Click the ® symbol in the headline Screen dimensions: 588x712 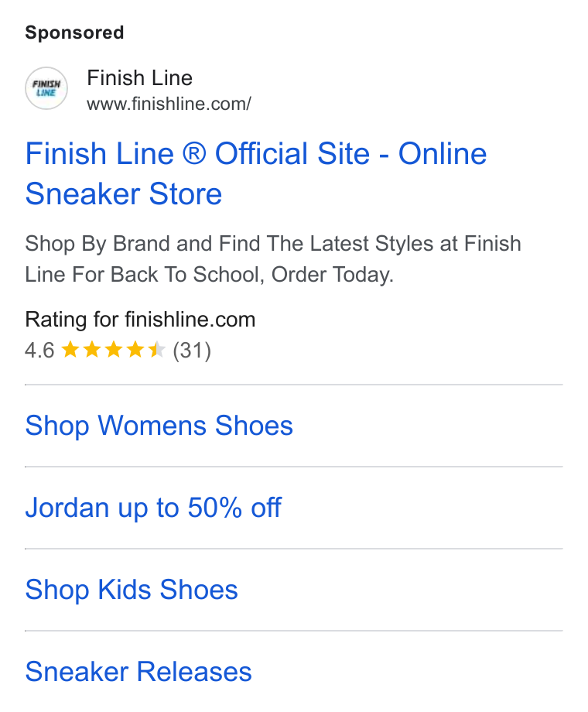pyautogui.click(x=194, y=153)
